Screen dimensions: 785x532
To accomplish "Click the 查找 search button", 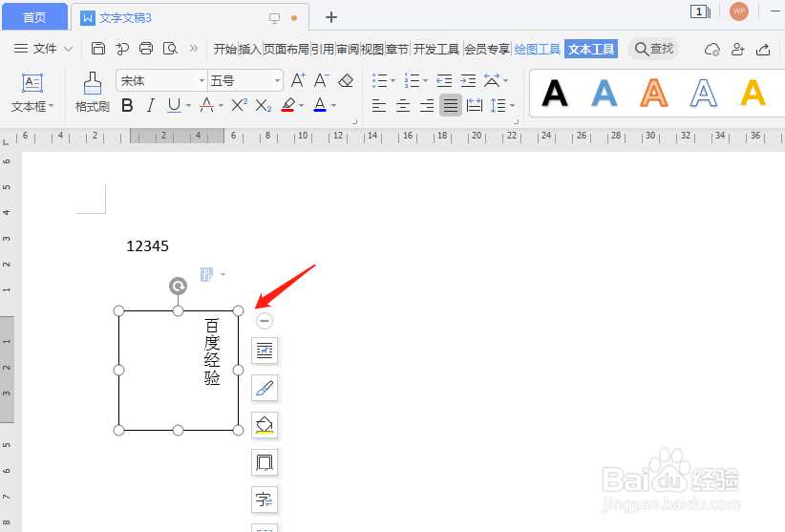I will (x=654, y=49).
